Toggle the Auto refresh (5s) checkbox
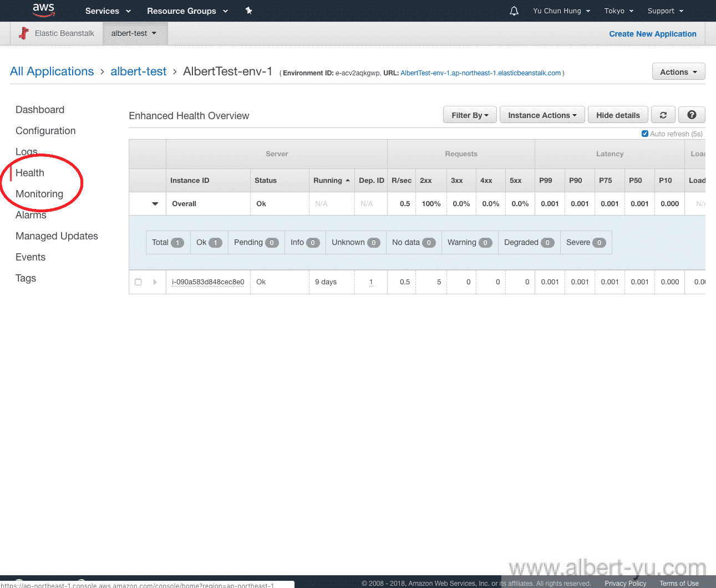This screenshot has width=716, height=588. click(645, 134)
